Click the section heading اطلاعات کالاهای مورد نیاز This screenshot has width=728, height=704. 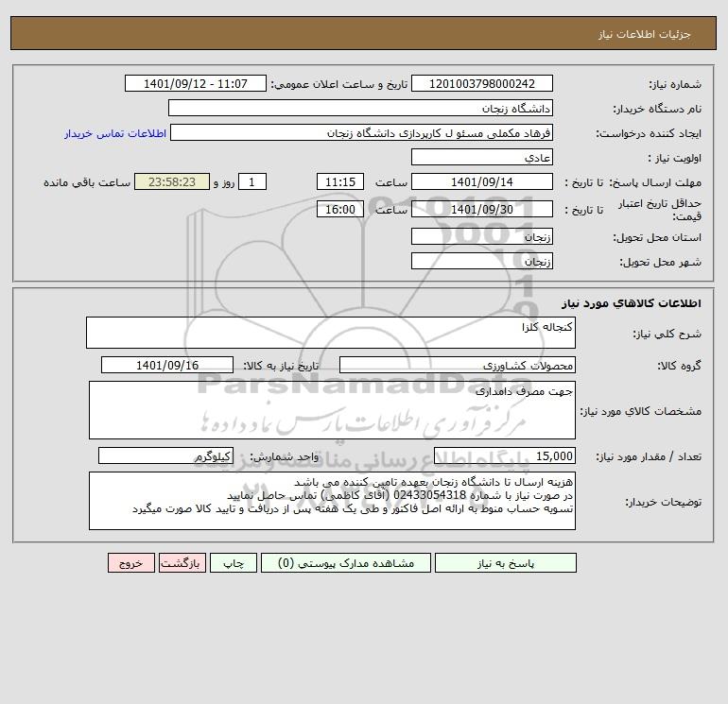(632, 303)
